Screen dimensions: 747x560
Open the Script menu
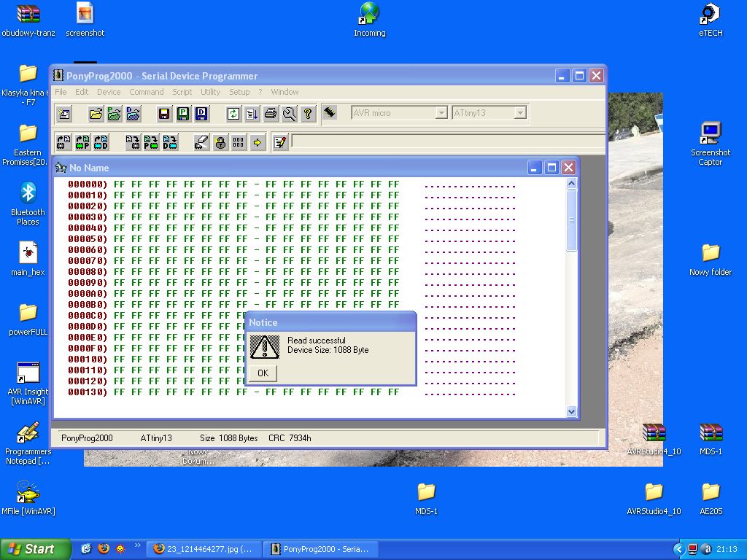[182, 92]
